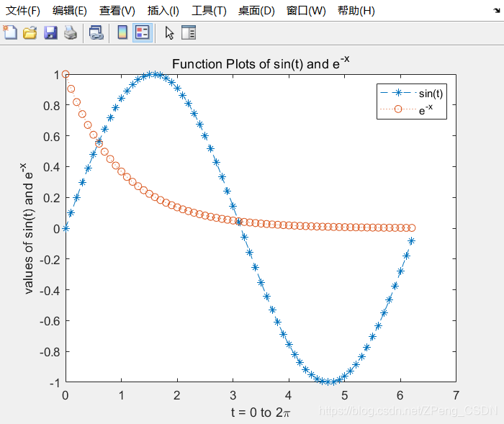Click the x-axis tick label 7

tap(456, 395)
